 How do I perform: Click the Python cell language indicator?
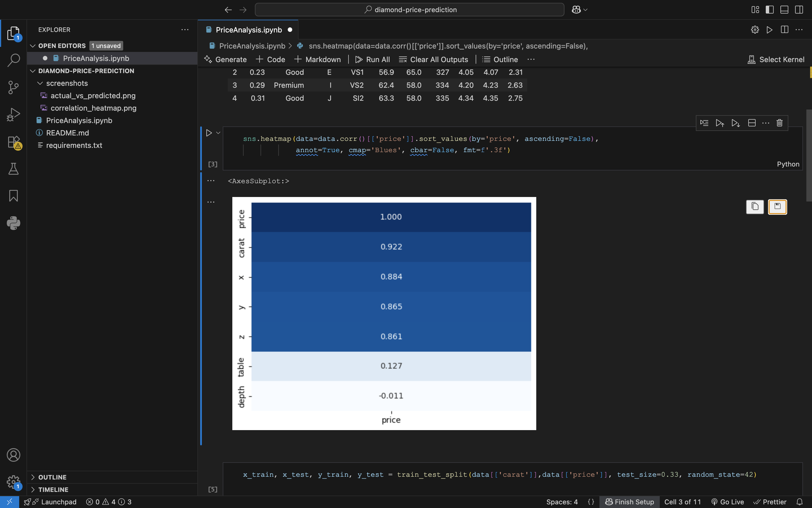tap(788, 164)
